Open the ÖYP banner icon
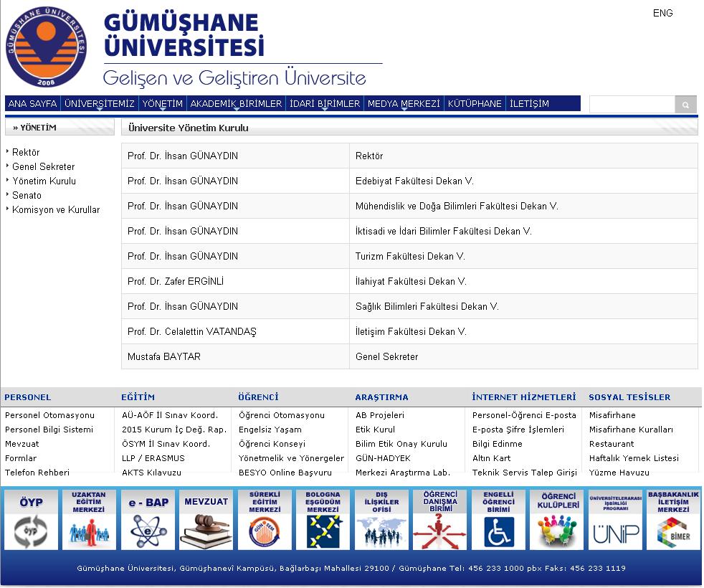The height and width of the screenshot is (588, 704). click(31, 520)
